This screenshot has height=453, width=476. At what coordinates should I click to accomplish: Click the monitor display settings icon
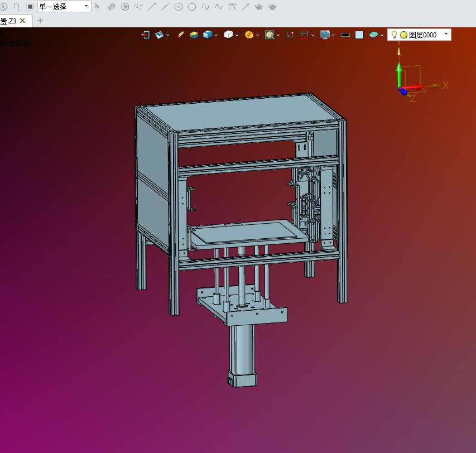coord(325,35)
